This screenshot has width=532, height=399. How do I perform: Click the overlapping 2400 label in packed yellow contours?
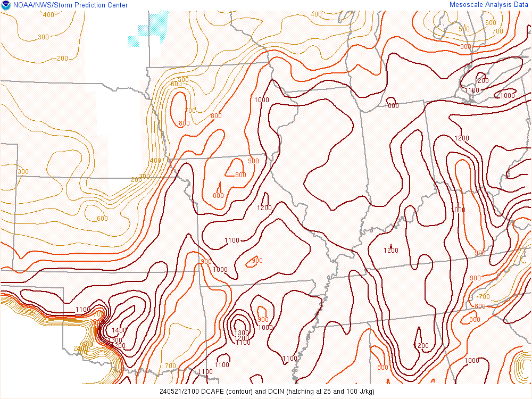coord(81,348)
